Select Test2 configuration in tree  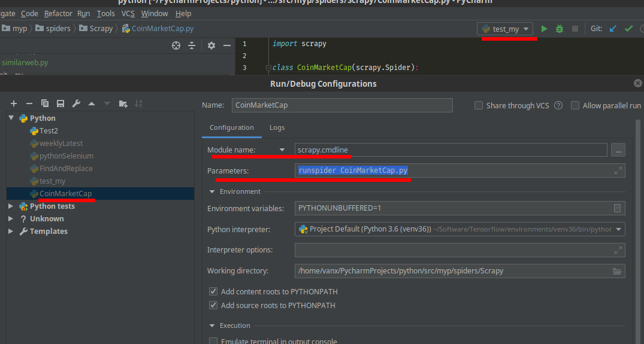point(49,131)
